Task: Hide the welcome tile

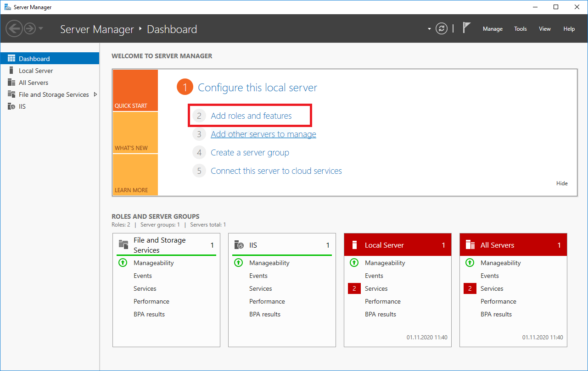Action: pyautogui.click(x=562, y=183)
